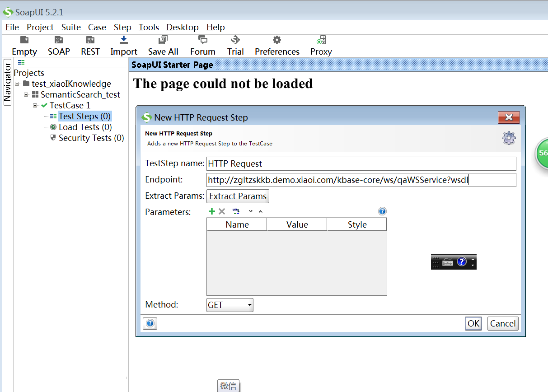Viewport: 548px width, 392px height.
Task: Click the grid icon of SemanticSearch_test
Action: tap(35, 94)
